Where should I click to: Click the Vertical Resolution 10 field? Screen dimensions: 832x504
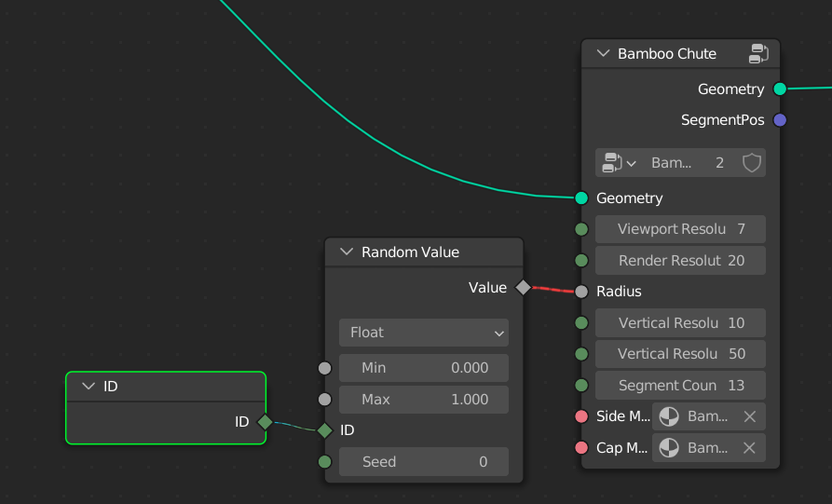pyautogui.click(x=680, y=322)
